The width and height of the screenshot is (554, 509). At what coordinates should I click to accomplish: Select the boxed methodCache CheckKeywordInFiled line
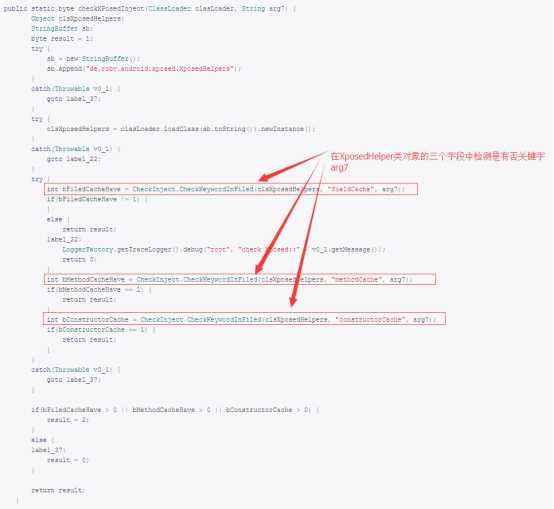[240, 279]
